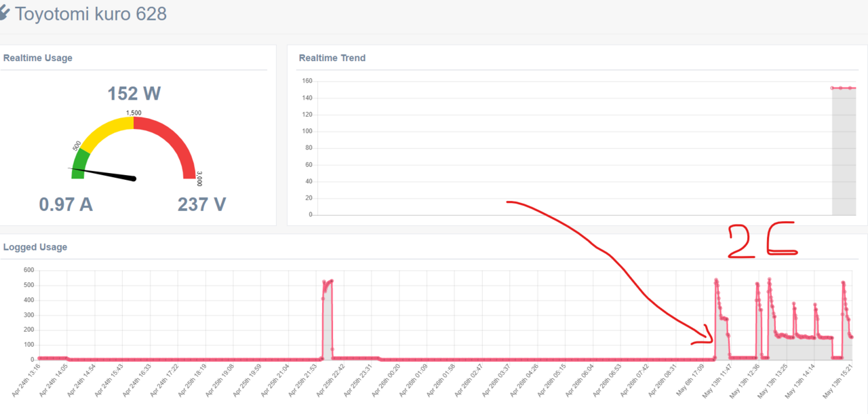Viewport: 868px width, 414px height.
Task: Click the plug icon beside Toyotomi kuro 628
Action: pos(3,13)
